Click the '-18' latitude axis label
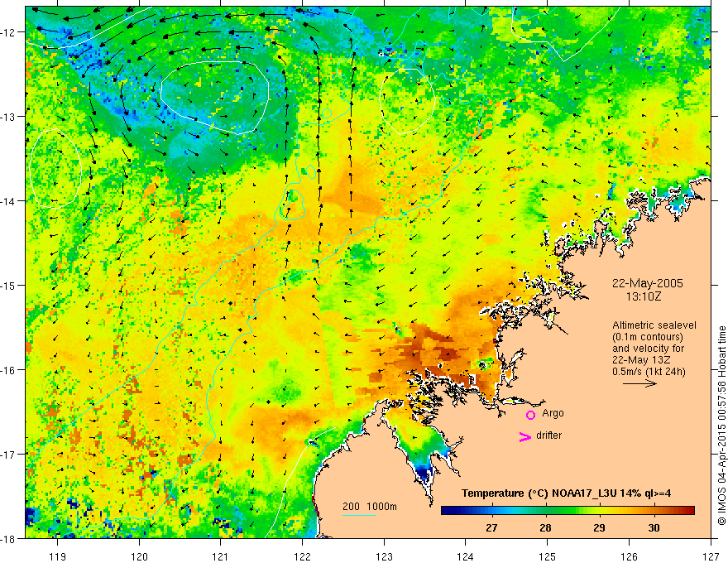The image size is (728, 563). pos(8,538)
